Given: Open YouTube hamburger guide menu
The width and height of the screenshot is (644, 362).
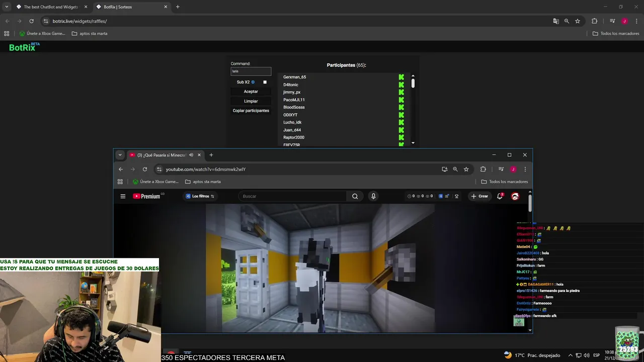Looking at the screenshot, I should tap(123, 196).
